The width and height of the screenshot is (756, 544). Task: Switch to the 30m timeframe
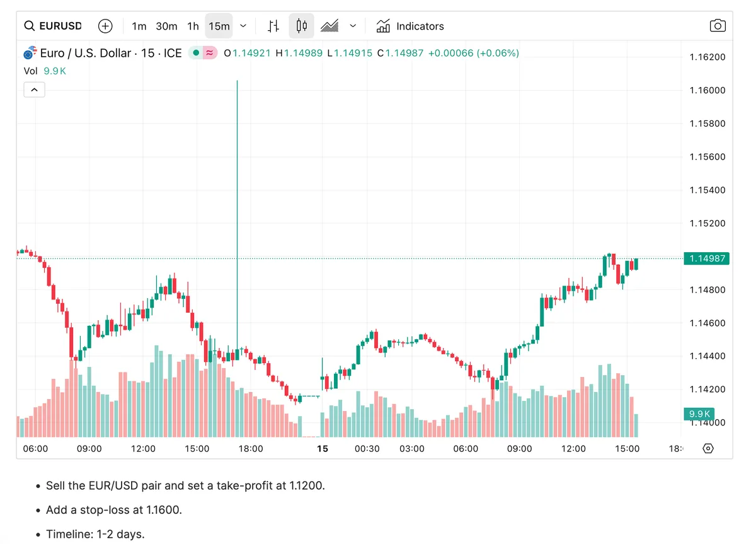[166, 26]
